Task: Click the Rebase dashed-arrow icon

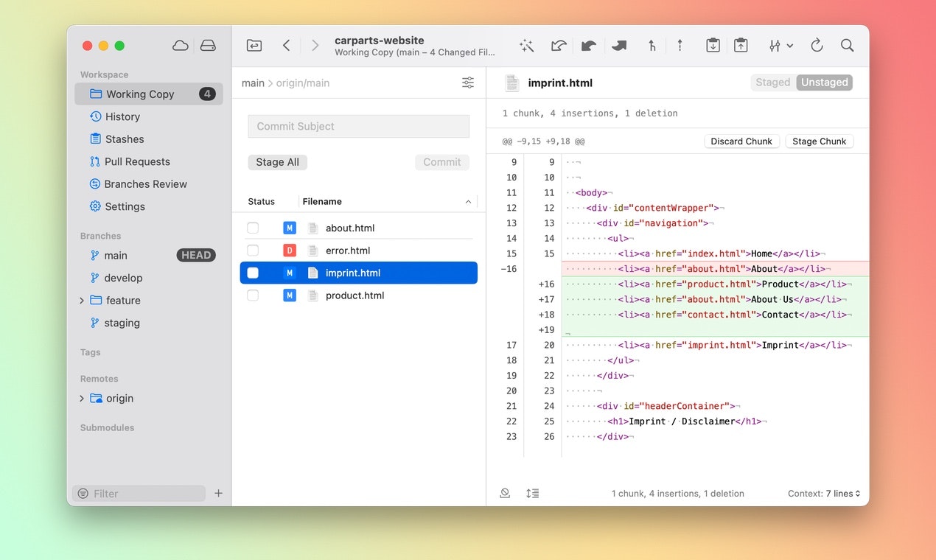Action: pos(680,46)
